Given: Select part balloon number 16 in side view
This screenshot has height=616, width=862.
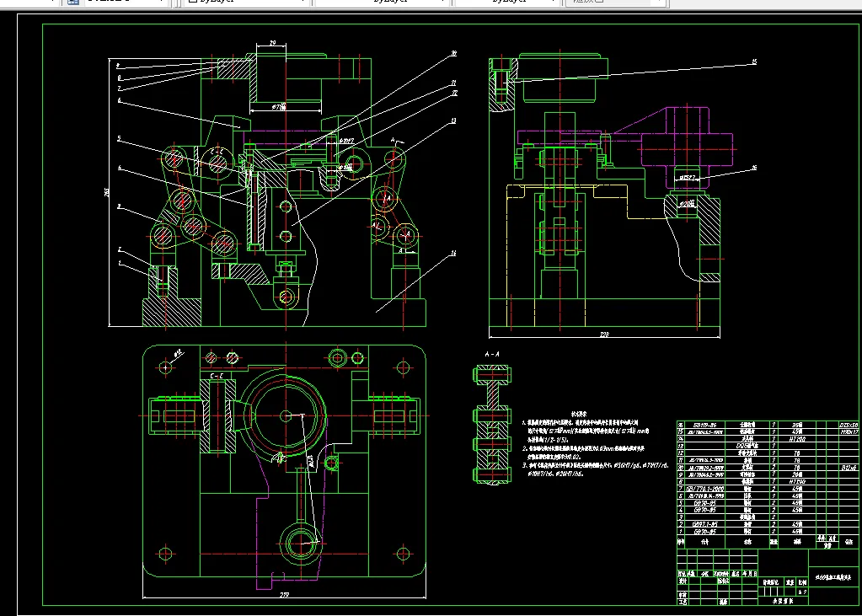Looking at the screenshot, I should [x=754, y=167].
